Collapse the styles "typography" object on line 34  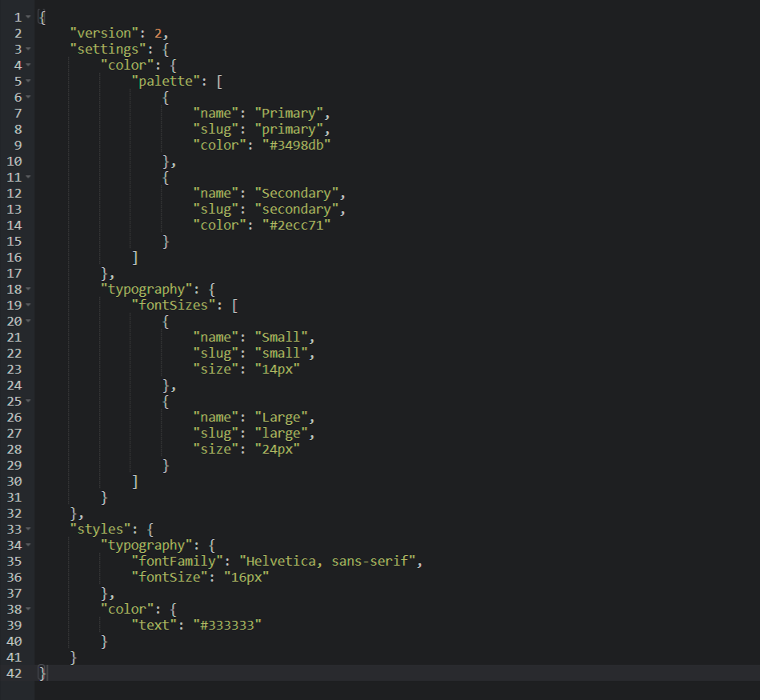pyautogui.click(x=29, y=545)
